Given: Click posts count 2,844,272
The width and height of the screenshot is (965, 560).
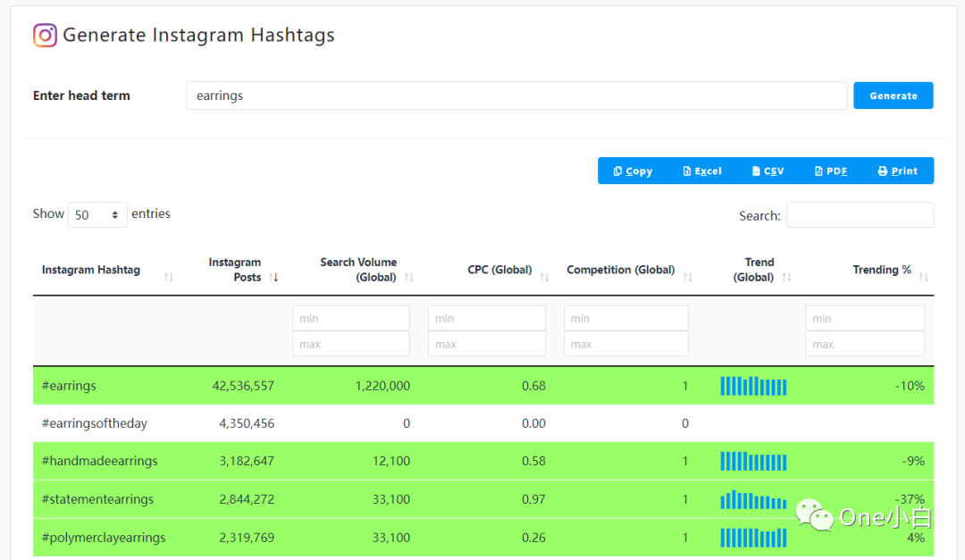Looking at the screenshot, I should click(247, 499).
